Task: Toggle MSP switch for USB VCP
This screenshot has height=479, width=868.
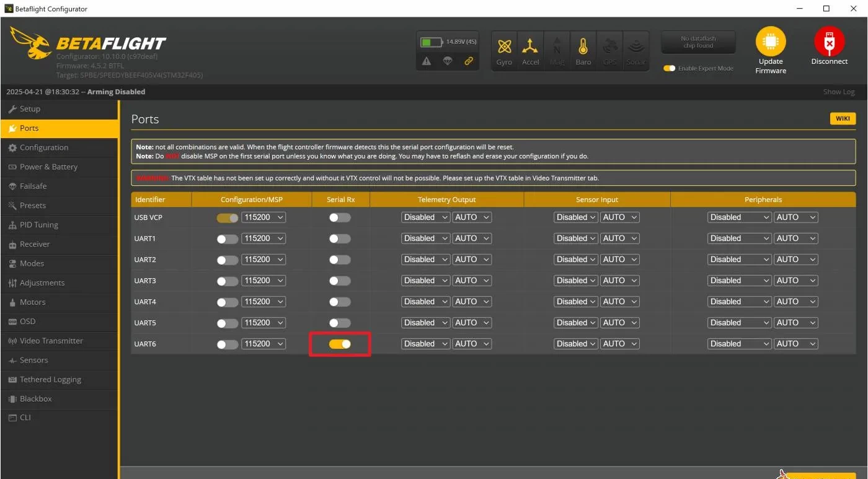Action: coord(228,218)
